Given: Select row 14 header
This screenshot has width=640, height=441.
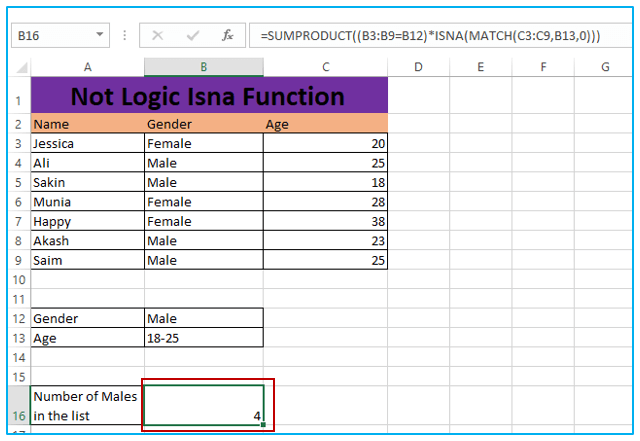Looking at the screenshot, I should [x=19, y=358].
